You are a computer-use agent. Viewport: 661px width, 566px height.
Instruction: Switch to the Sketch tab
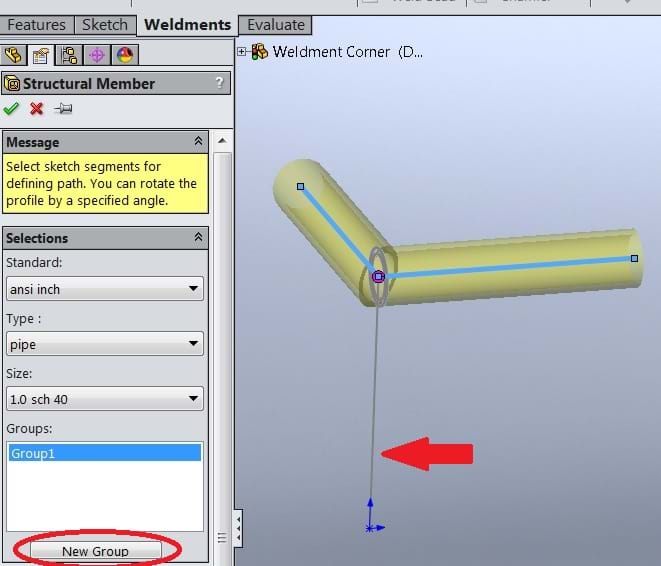104,25
